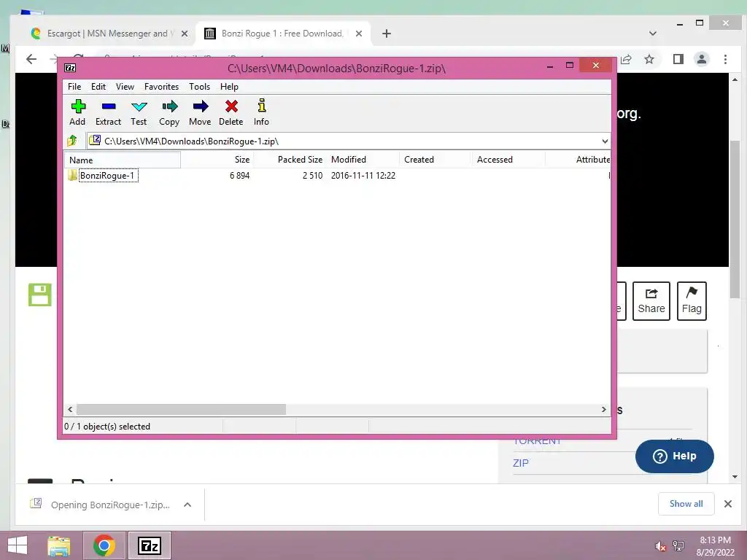Viewport: 747px width, 560px height.
Task: Sort by the Size column header
Action: click(x=217, y=160)
